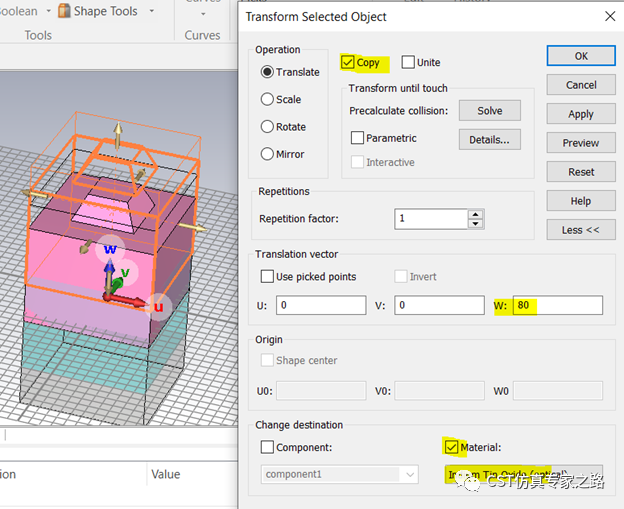Screen dimensions: 624x509
Task: Click the gold drag arrow on left side
Action: pos(35,194)
